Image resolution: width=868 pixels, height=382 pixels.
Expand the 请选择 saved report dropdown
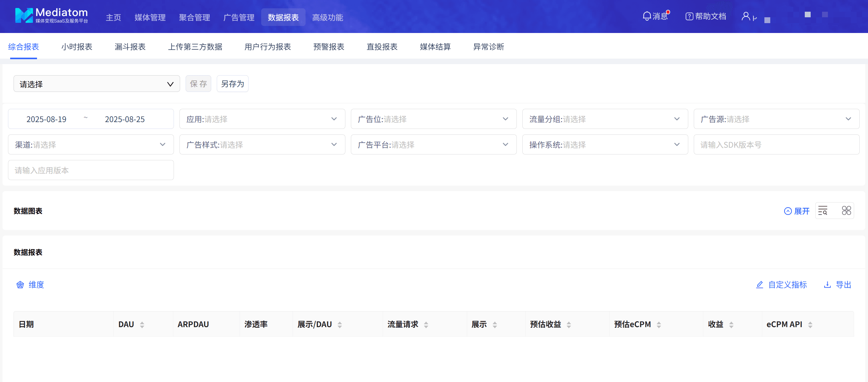[97, 84]
